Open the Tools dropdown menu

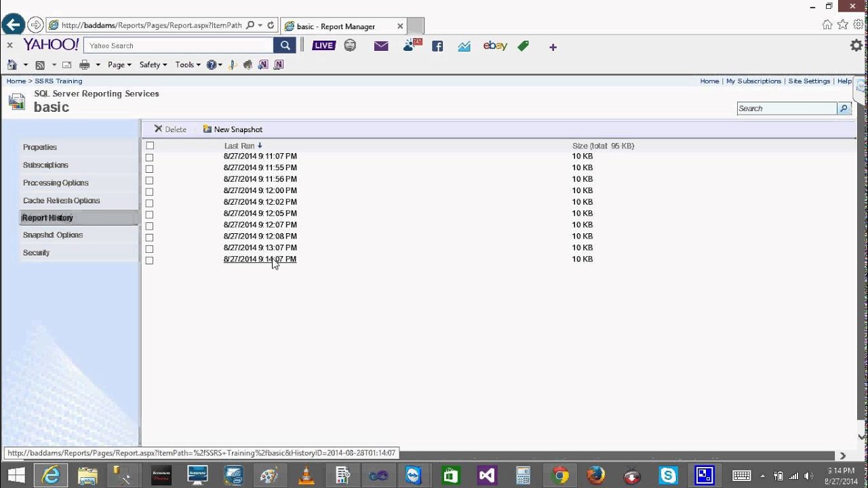click(188, 65)
